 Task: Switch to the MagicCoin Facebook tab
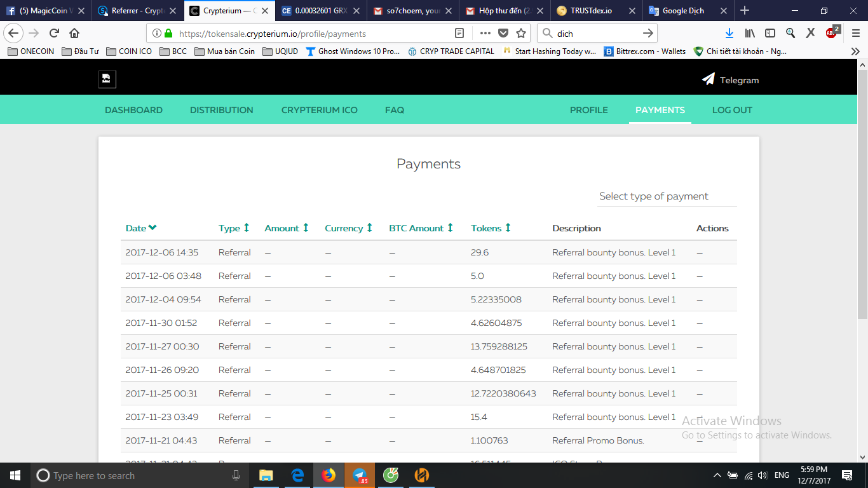[x=45, y=11]
